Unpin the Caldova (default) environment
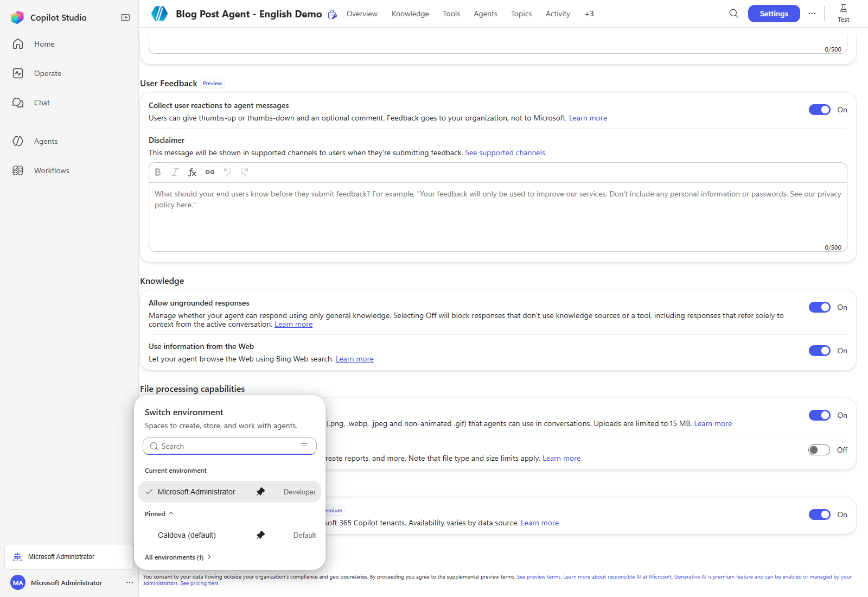868x597 pixels. coord(260,535)
